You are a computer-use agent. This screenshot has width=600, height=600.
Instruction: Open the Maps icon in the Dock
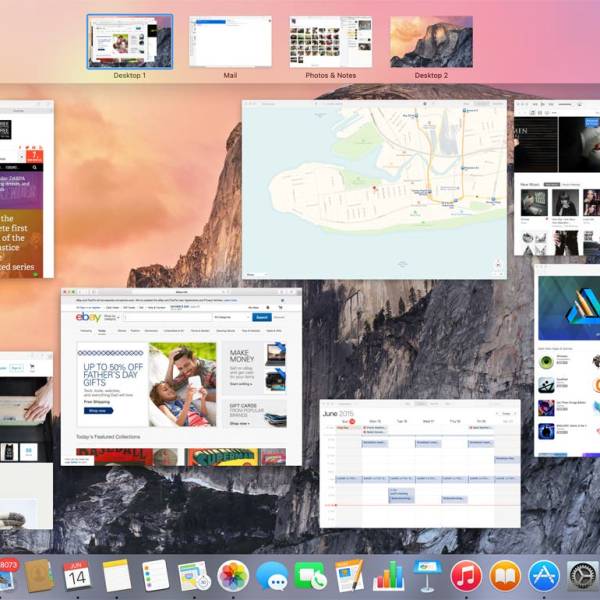tap(194, 576)
